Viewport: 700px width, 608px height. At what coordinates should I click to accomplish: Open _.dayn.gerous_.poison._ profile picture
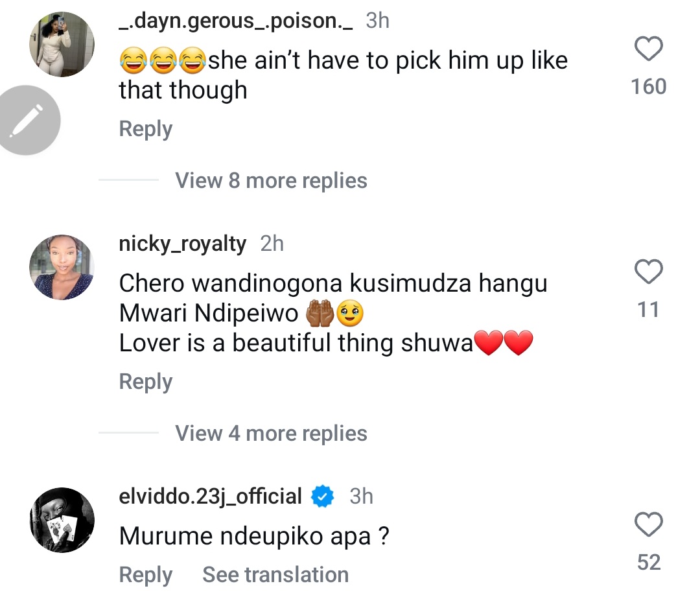click(x=62, y=45)
